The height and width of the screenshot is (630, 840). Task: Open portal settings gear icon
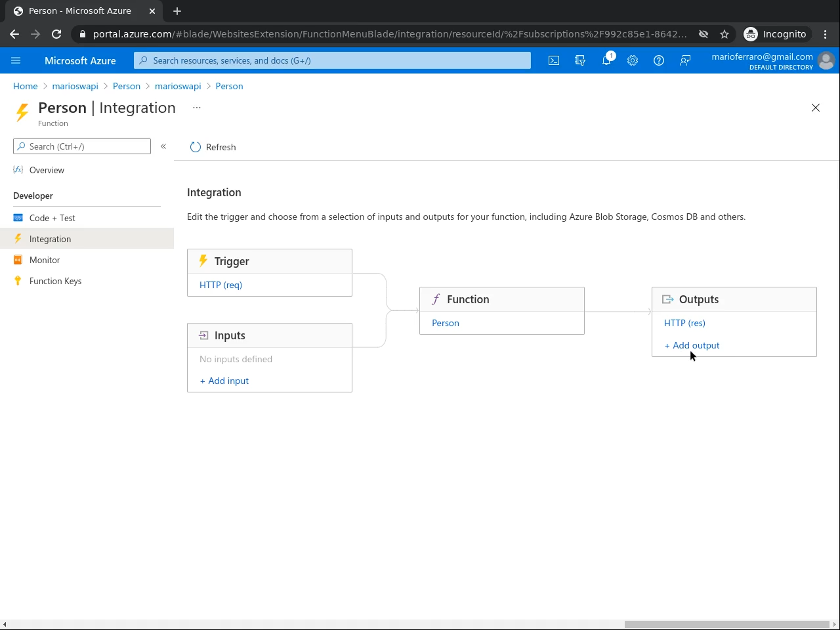point(633,60)
